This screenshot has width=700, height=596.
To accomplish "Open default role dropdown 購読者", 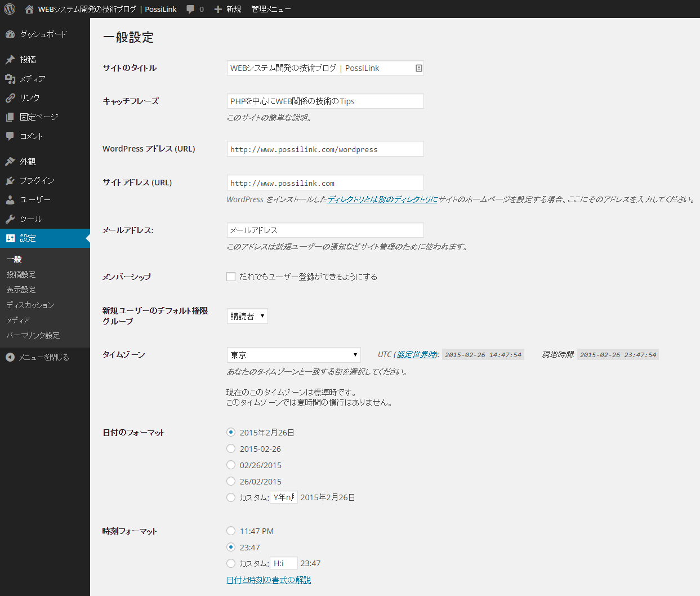I will pos(247,316).
